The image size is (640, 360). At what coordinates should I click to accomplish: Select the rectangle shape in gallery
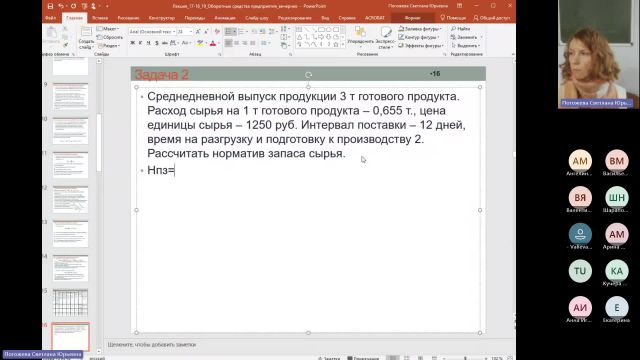point(321,30)
